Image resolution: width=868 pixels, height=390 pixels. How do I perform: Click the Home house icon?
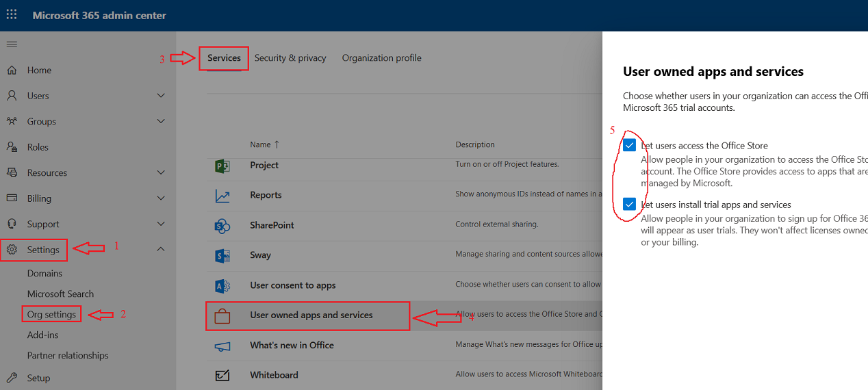click(x=12, y=70)
